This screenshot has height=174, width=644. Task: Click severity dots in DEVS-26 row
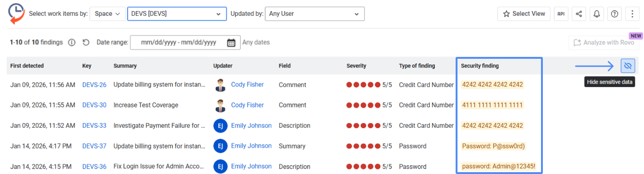coord(363,85)
